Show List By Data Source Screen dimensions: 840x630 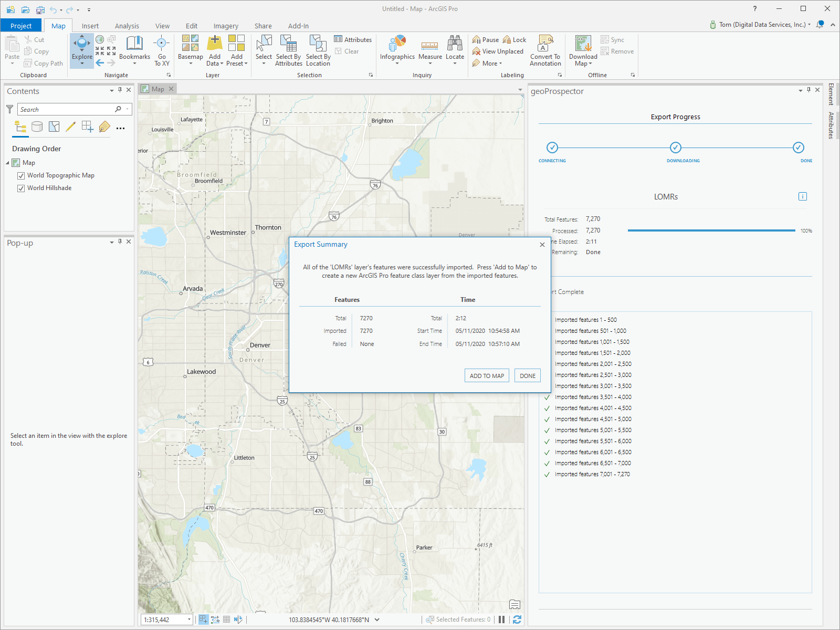click(37, 127)
